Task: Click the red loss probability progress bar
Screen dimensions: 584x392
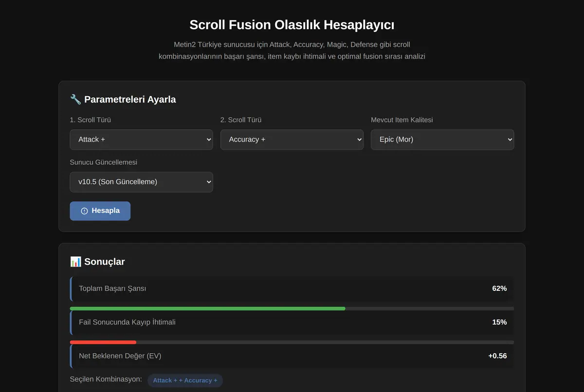Action: [x=103, y=342]
